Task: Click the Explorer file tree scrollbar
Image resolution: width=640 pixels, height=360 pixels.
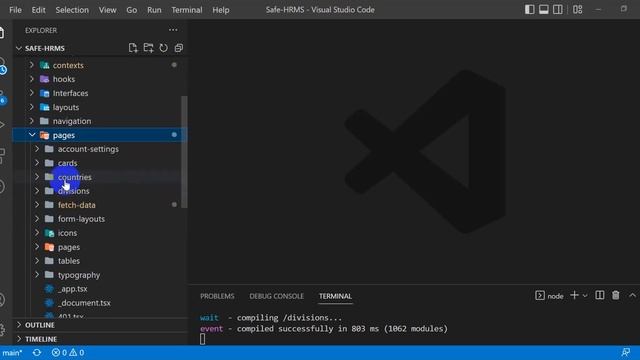Action: (184, 152)
